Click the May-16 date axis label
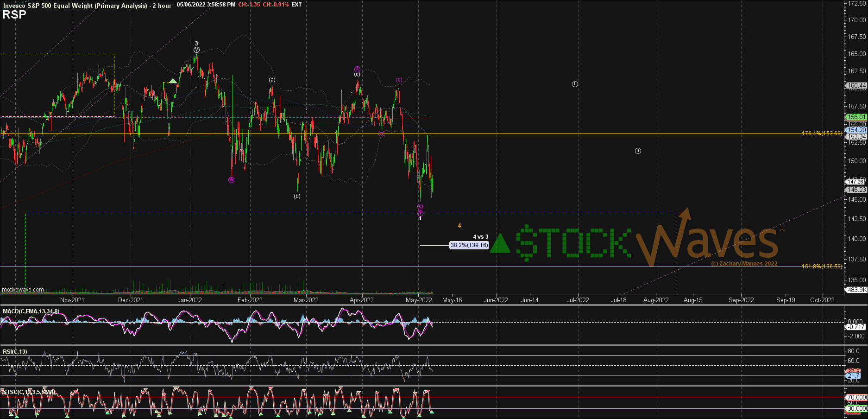Screen dimensions: 868x419 452,300
